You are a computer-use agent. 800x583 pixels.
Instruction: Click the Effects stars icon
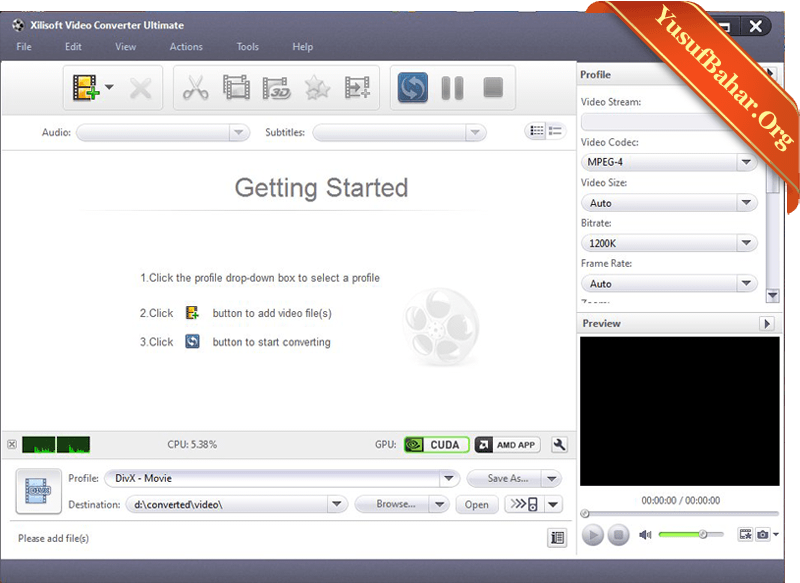click(x=317, y=88)
